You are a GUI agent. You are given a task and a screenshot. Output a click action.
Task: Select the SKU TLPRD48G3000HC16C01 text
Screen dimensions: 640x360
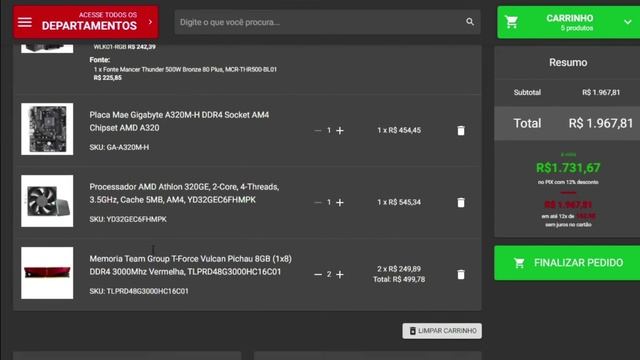(x=139, y=291)
